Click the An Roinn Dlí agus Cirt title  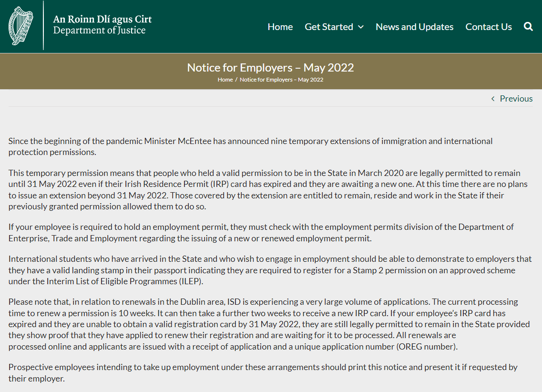pyautogui.click(x=102, y=20)
